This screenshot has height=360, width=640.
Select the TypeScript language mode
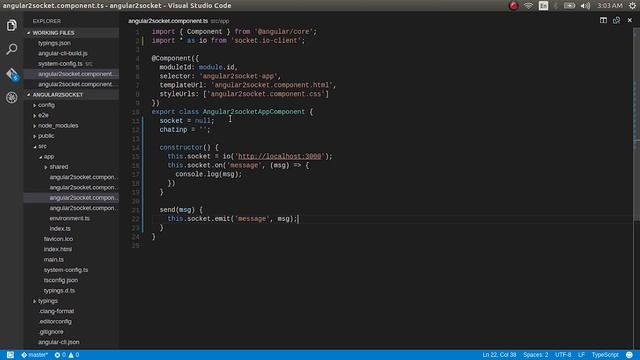605,355
